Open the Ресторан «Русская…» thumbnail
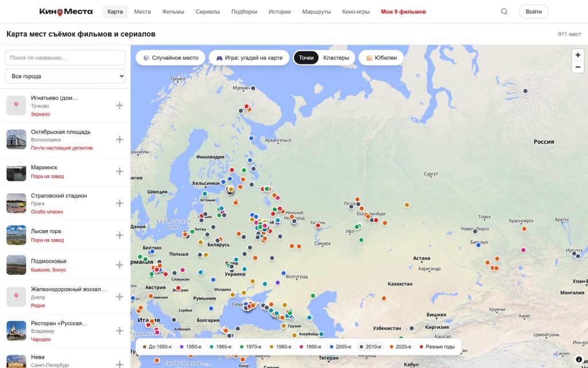The width and height of the screenshot is (588, 368). (x=16, y=331)
